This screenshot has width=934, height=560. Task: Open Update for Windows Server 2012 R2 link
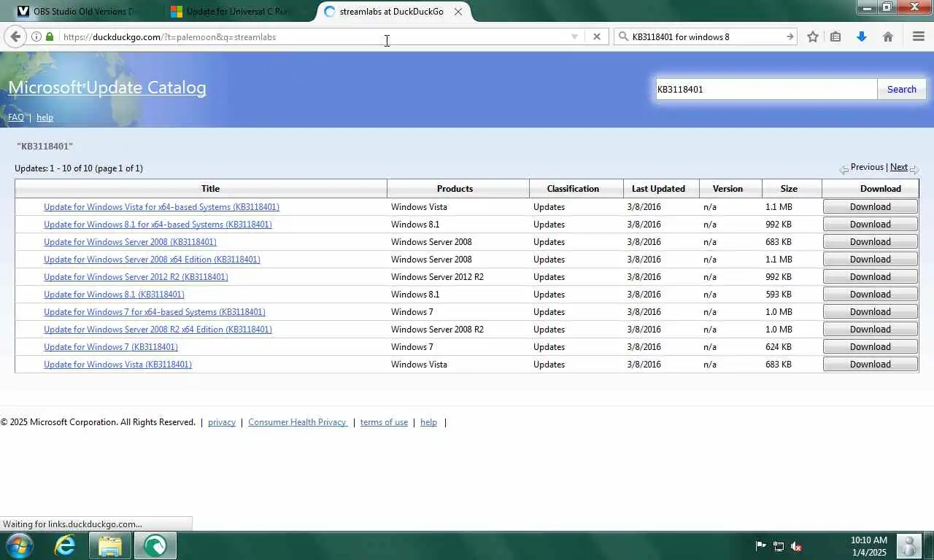click(x=136, y=277)
